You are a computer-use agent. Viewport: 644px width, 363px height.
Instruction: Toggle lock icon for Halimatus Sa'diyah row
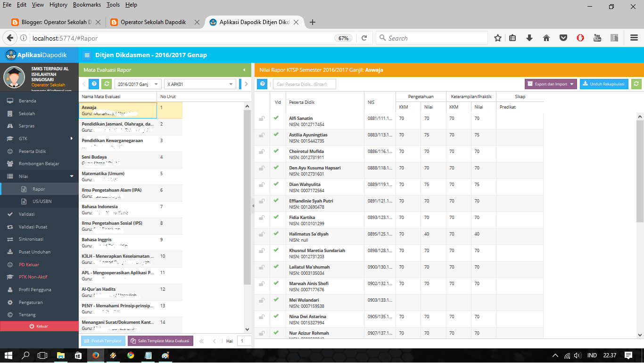coord(262,234)
